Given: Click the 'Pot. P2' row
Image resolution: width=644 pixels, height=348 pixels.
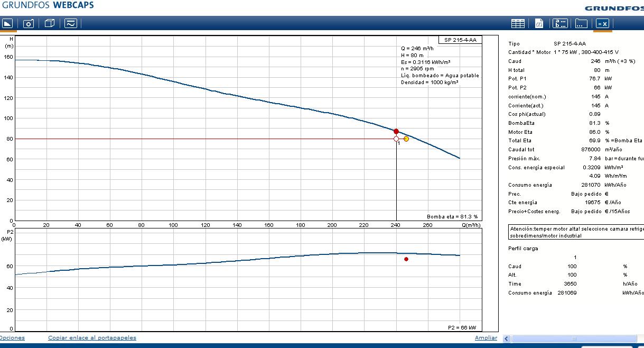Looking at the screenshot, I should [560, 88].
